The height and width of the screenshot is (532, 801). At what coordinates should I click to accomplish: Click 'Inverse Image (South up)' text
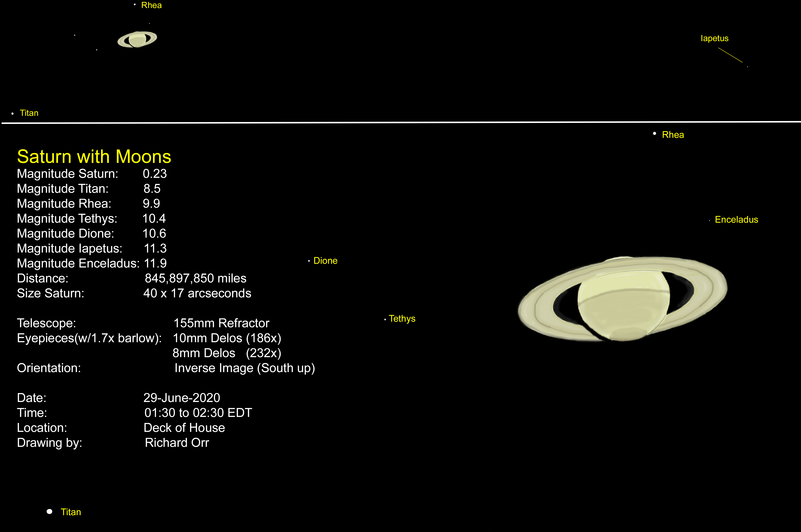point(245,368)
